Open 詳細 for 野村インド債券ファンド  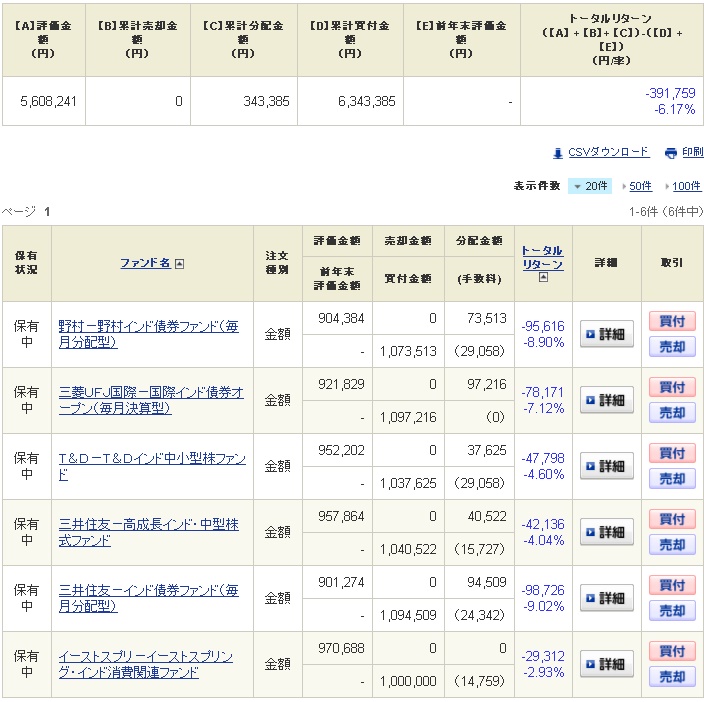click(x=607, y=334)
